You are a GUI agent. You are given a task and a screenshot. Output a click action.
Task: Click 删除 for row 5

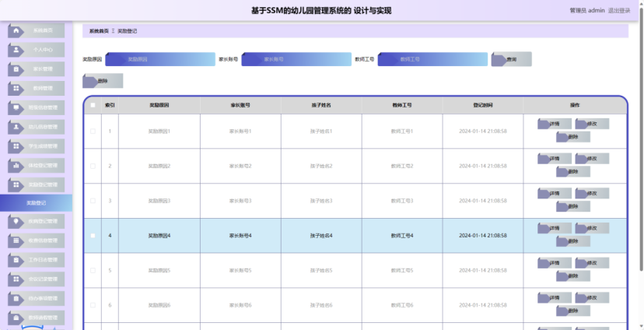tap(573, 276)
